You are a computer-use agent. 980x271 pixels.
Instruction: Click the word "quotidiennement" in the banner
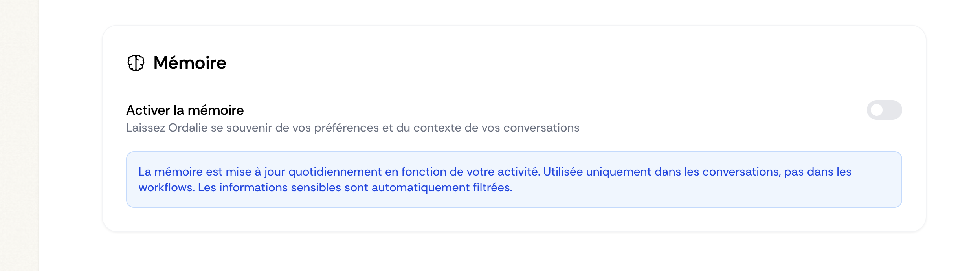[x=335, y=172]
